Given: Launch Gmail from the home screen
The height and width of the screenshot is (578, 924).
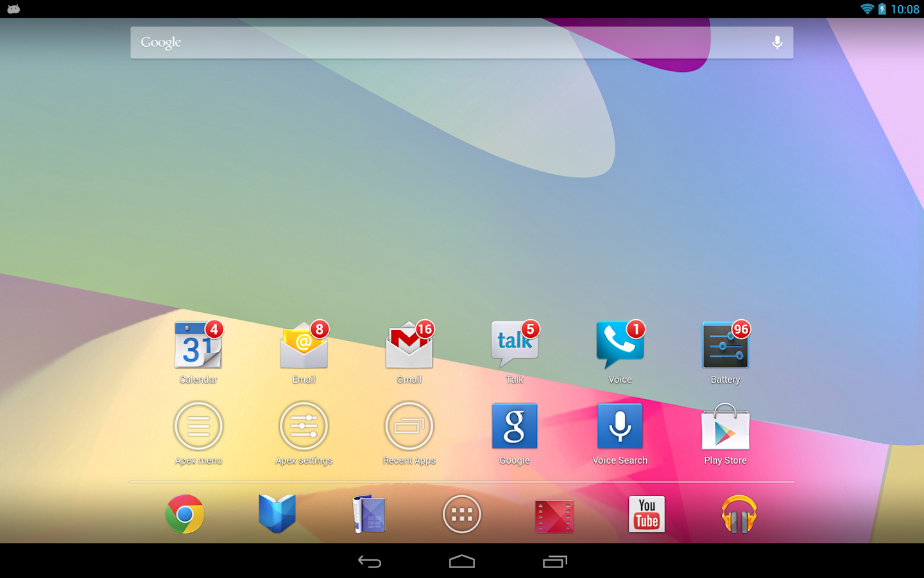Looking at the screenshot, I should pyautogui.click(x=409, y=346).
